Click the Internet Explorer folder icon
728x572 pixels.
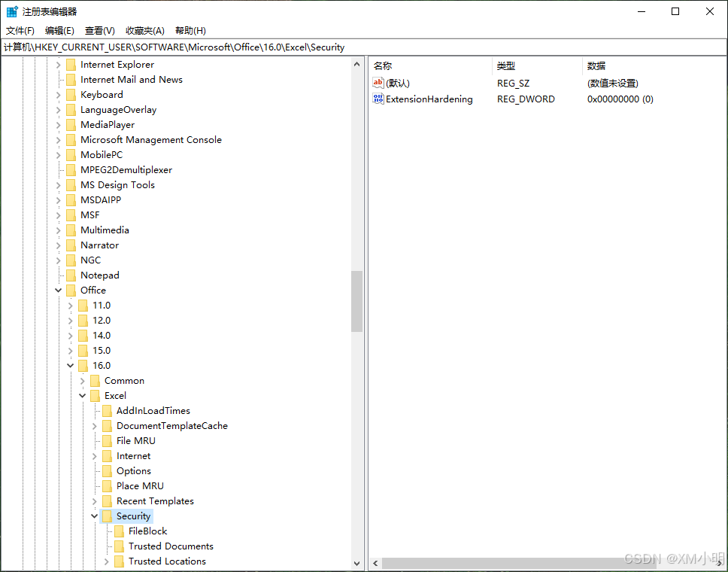[x=71, y=65]
